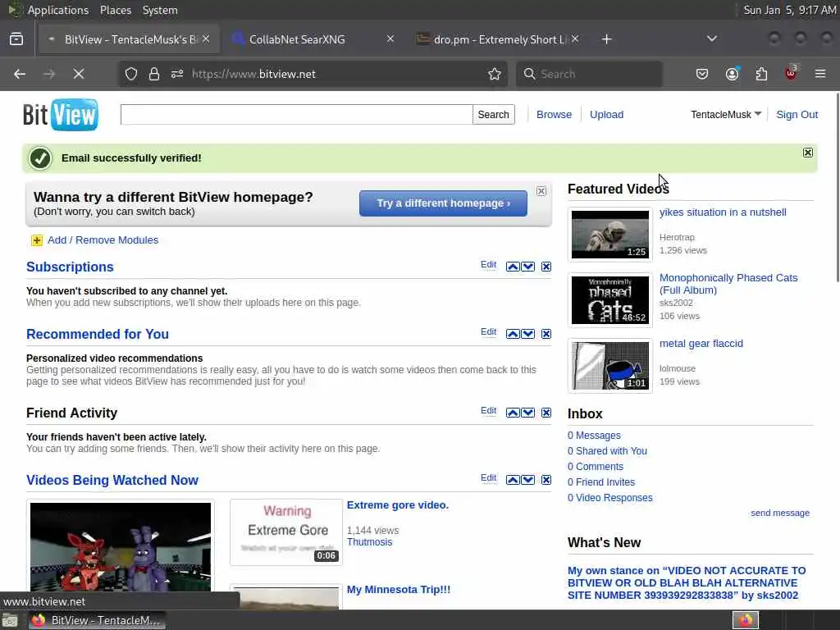Click the red uBlock extension icon
This screenshot has height=630, width=840.
(x=791, y=73)
